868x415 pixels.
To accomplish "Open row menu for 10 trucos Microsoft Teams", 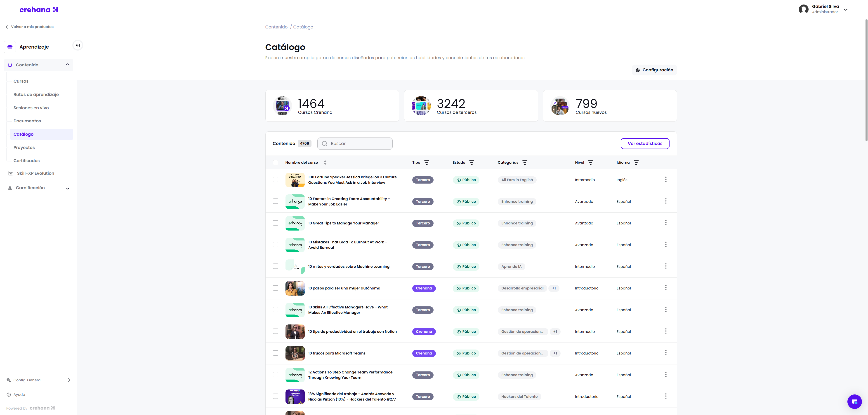I will point(665,353).
